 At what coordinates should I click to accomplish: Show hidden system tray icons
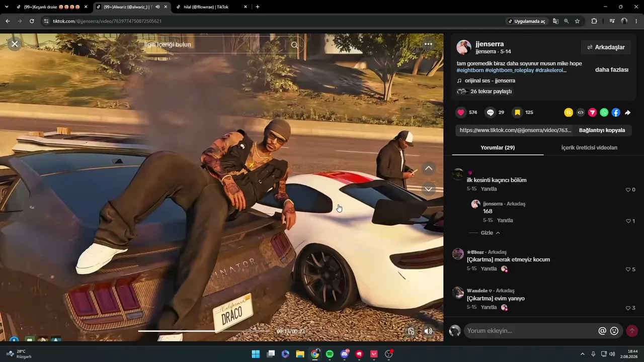(583, 354)
